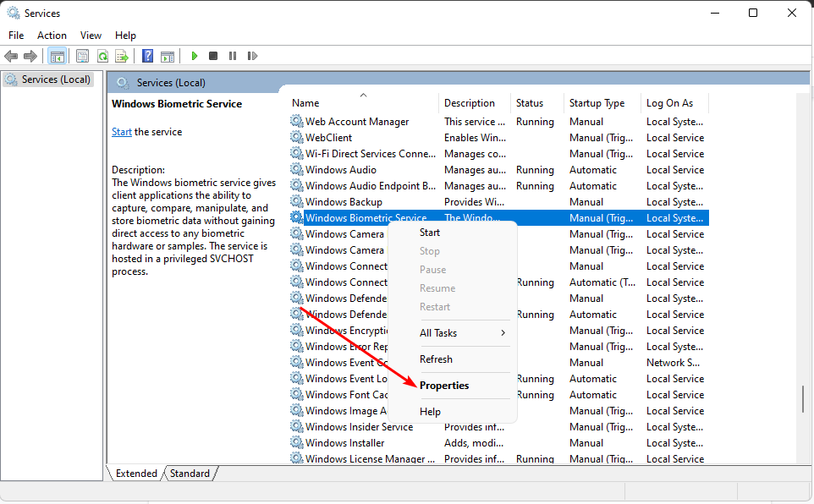Select the Windows Audio service row
The height and width of the screenshot is (504, 814).
point(498,170)
